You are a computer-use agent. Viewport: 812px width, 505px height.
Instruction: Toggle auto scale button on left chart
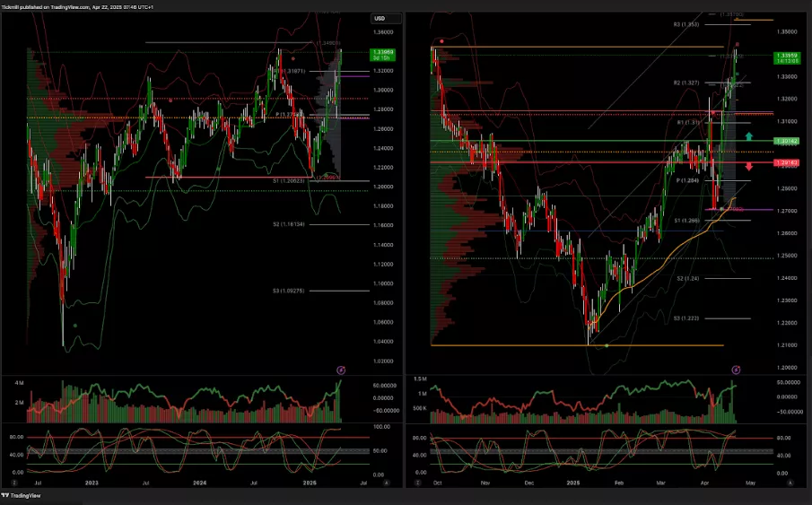[x=386, y=483]
